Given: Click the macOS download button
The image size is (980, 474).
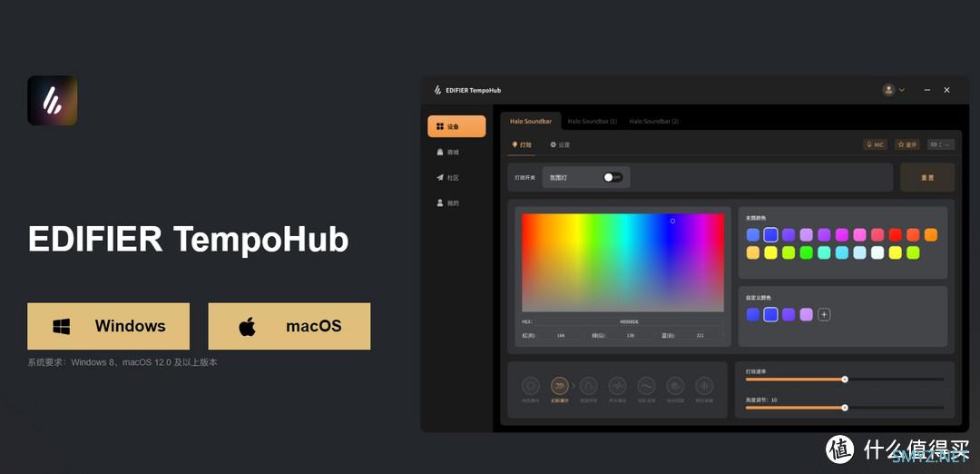Looking at the screenshot, I should pyautogui.click(x=289, y=326).
